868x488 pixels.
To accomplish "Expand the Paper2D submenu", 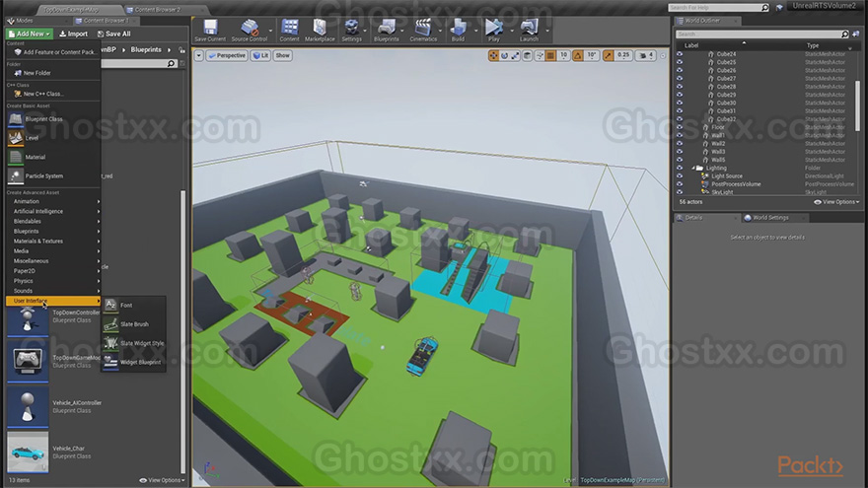I will pyautogui.click(x=53, y=271).
